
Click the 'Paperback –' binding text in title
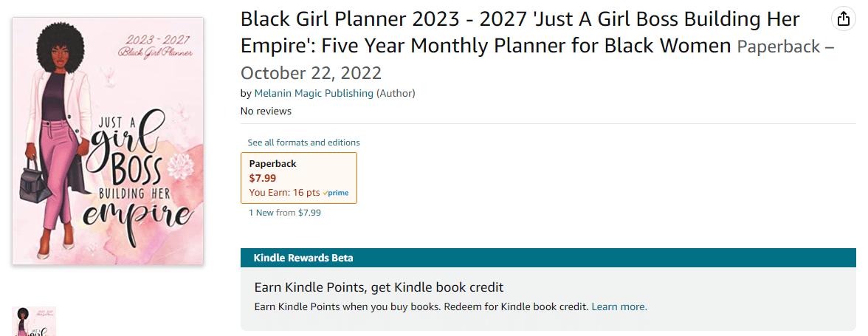(x=785, y=47)
